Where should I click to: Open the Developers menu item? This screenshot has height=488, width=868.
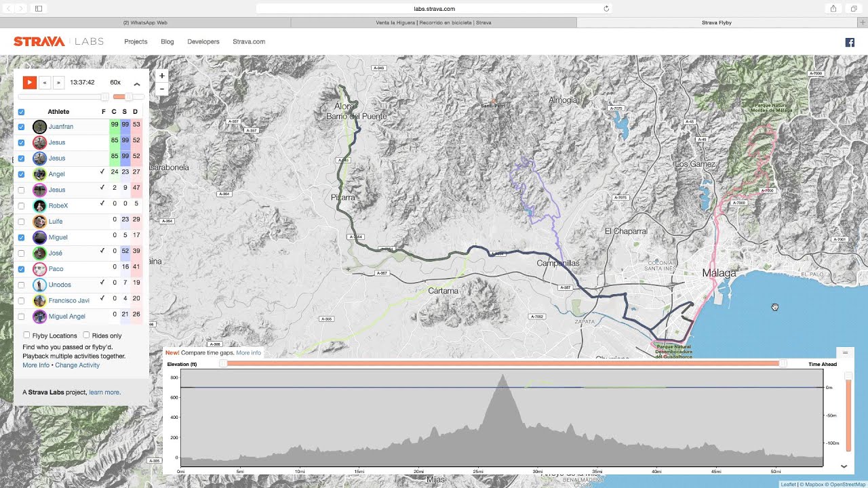203,41
